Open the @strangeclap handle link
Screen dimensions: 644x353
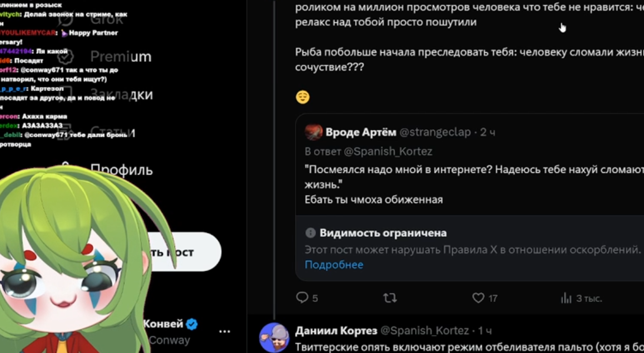coord(435,132)
